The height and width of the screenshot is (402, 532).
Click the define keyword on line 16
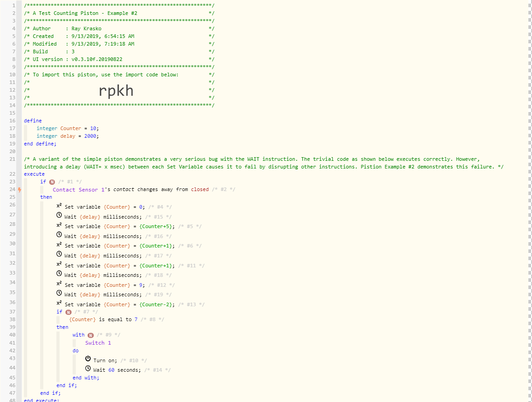[x=33, y=121]
